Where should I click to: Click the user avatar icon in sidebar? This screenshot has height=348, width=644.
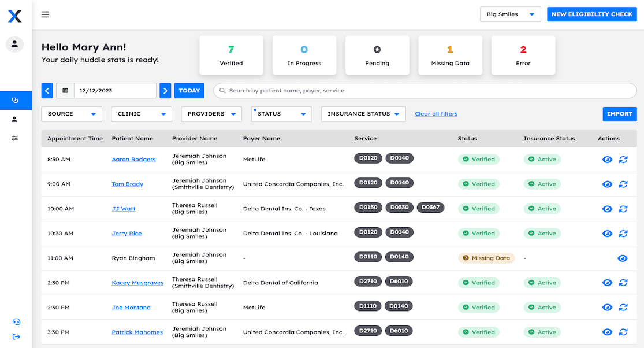click(15, 44)
